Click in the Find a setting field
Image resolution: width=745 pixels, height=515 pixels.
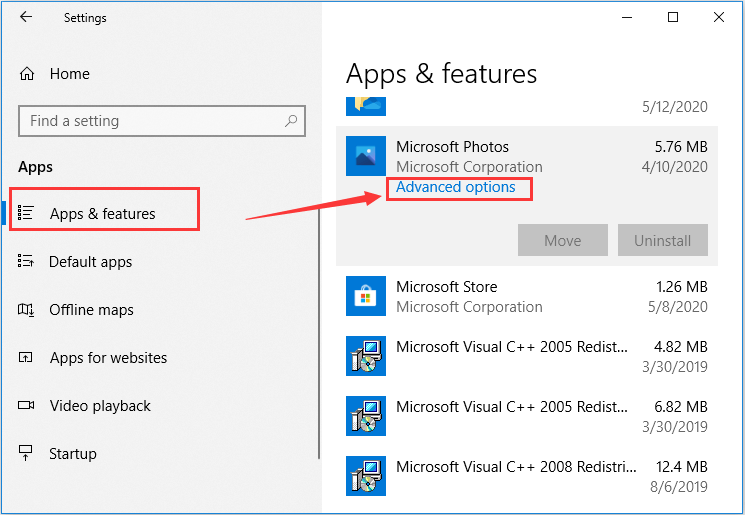pyautogui.click(x=162, y=121)
